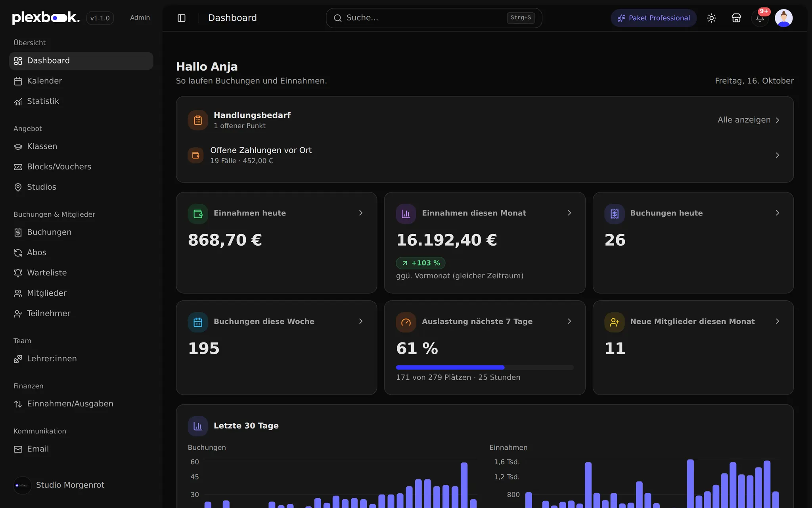
Task: Open Neue Mitglieder diesen Monat chevron
Action: click(x=778, y=321)
